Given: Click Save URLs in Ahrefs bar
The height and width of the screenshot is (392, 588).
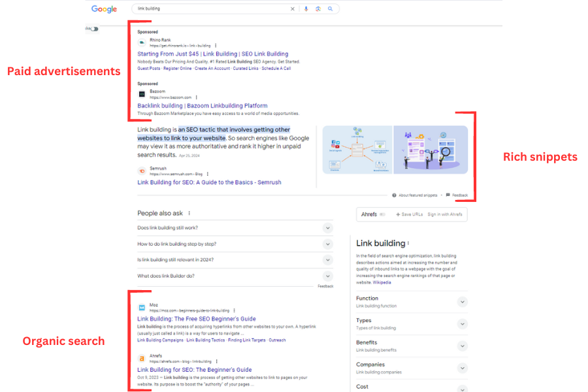Looking at the screenshot, I should 410,214.
